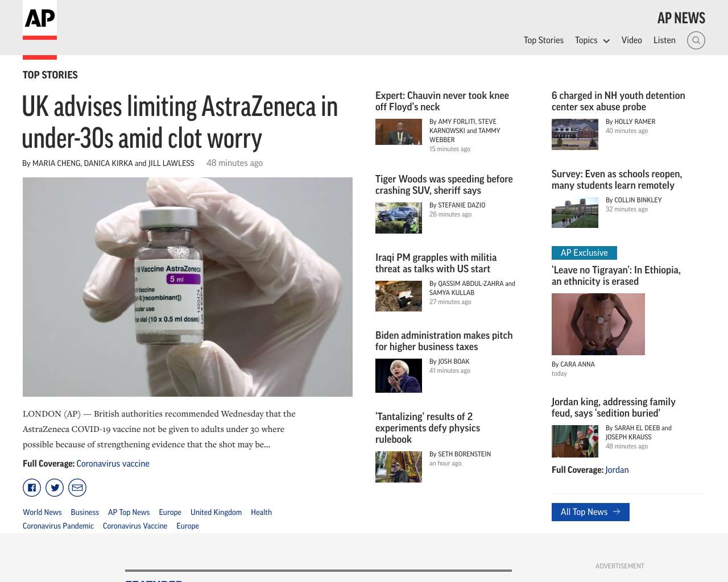The image size is (728, 582).
Task: Open Video in navigation
Action: (x=632, y=40)
